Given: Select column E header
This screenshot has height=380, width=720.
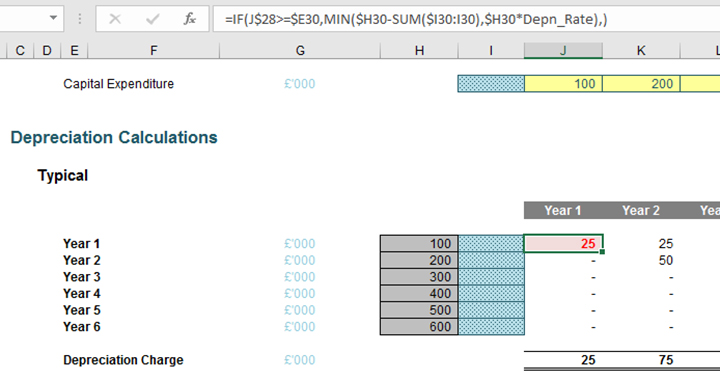Looking at the screenshot, I should [x=74, y=50].
